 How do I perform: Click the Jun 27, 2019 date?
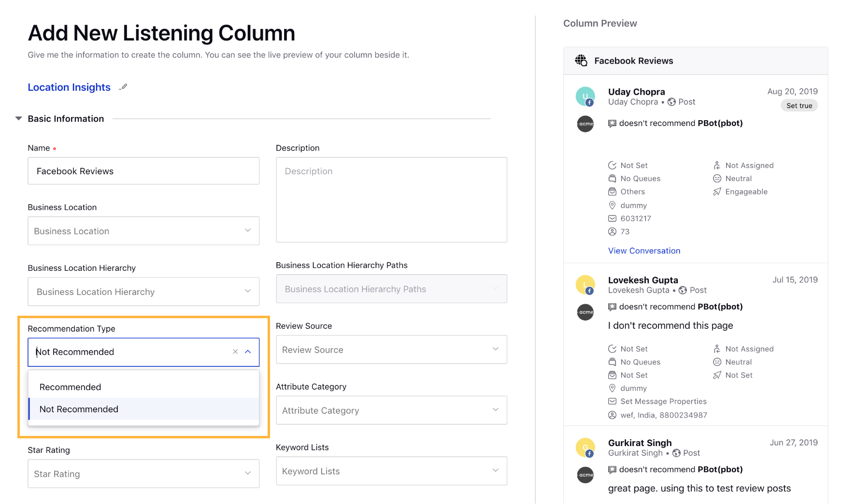coord(794,442)
